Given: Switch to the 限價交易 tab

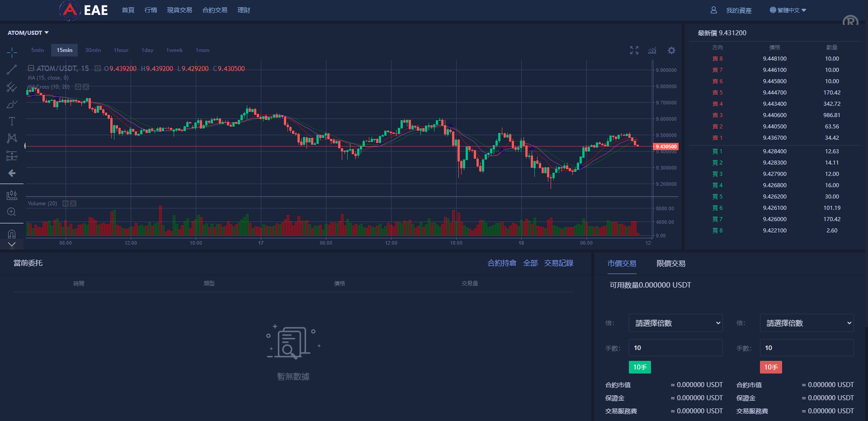Looking at the screenshot, I should coord(670,263).
